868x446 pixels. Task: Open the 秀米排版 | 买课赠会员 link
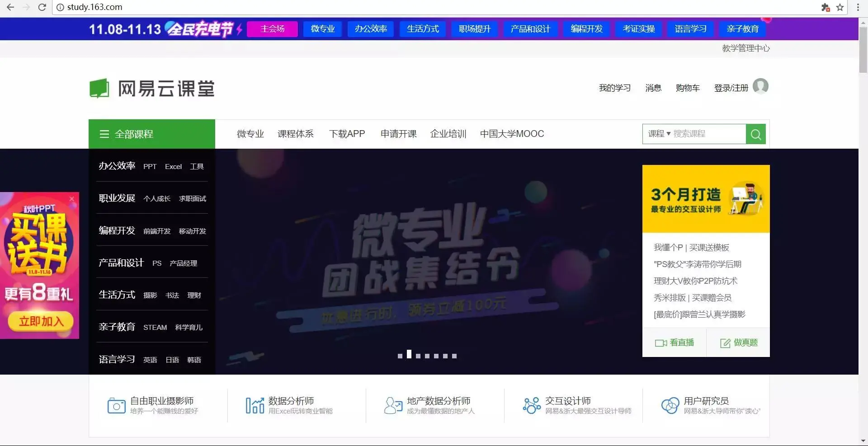click(693, 298)
